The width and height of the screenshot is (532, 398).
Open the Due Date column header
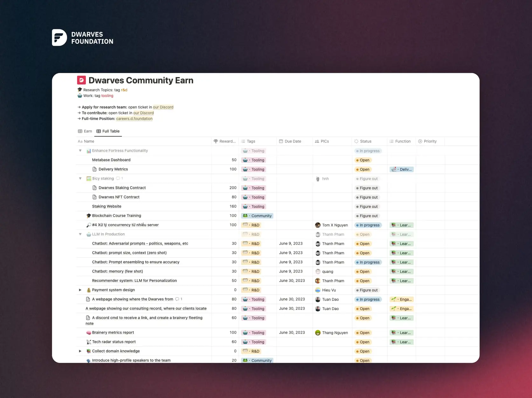tap(294, 141)
